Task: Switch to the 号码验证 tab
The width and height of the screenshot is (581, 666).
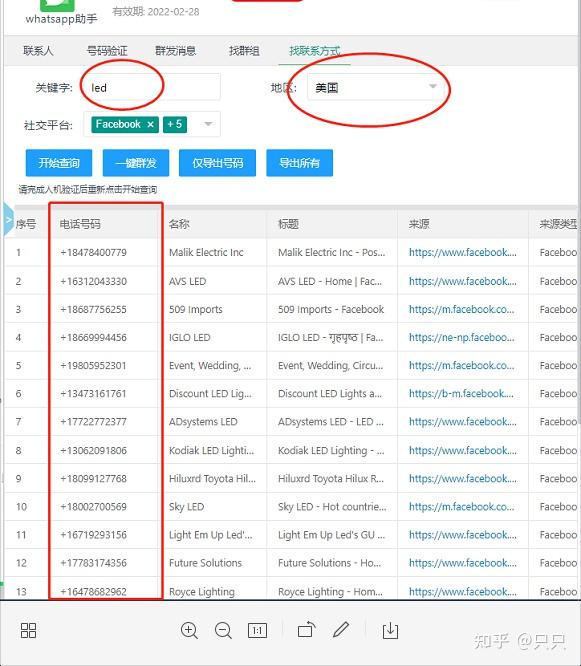Action: pyautogui.click(x=107, y=51)
